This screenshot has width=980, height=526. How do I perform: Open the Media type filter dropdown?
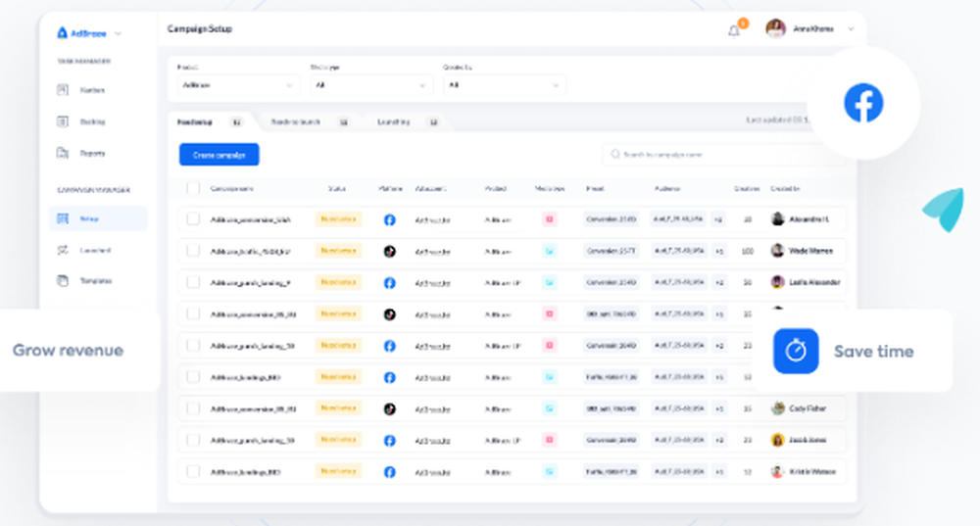click(x=370, y=85)
